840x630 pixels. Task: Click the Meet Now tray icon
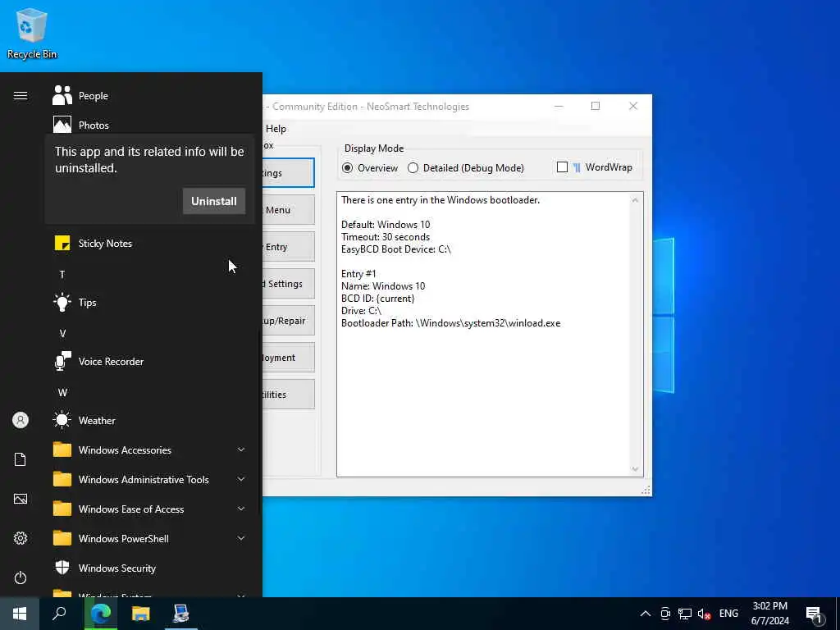click(665, 614)
